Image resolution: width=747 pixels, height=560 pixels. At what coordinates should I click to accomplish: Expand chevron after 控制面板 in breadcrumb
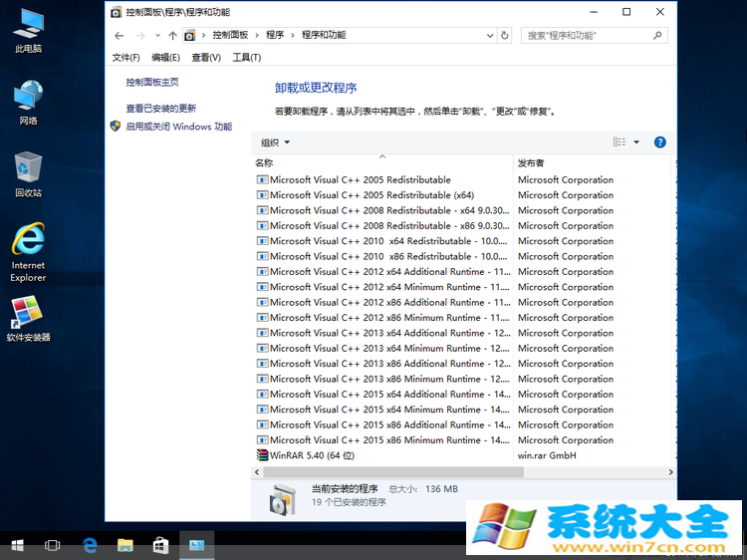257,35
